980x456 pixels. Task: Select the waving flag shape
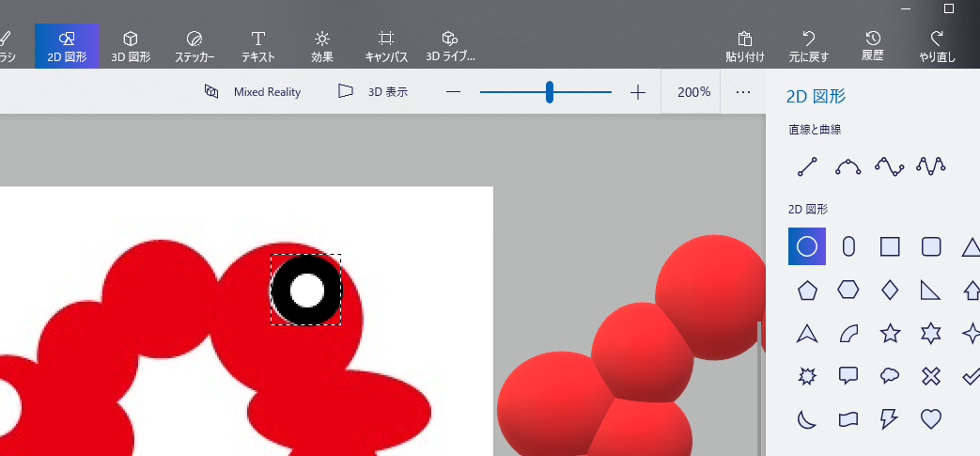pos(848,419)
